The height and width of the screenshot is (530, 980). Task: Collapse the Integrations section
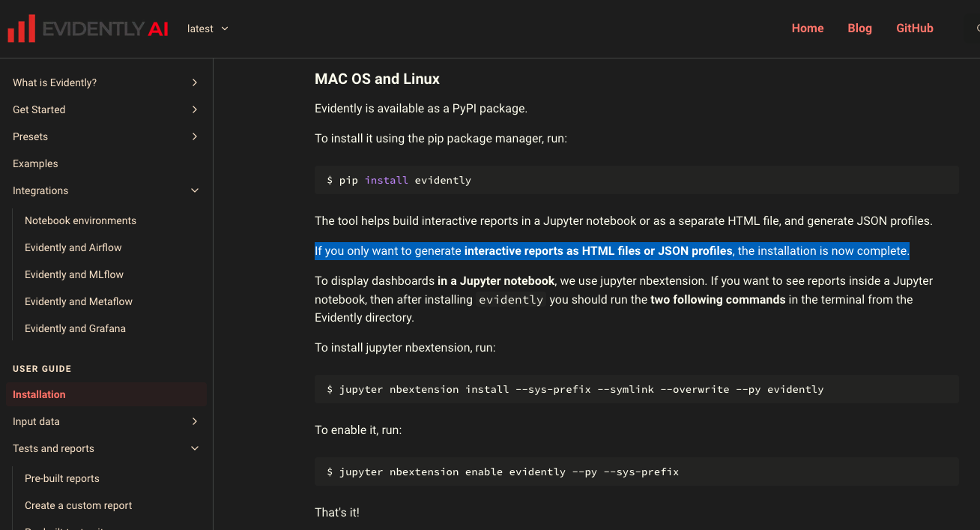pos(194,190)
